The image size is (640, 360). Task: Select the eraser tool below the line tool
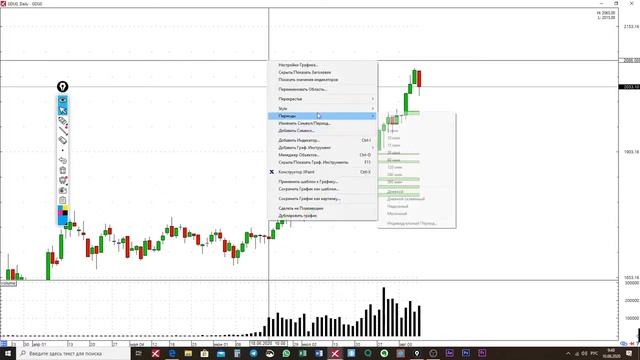pyautogui.click(x=62, y=140)
